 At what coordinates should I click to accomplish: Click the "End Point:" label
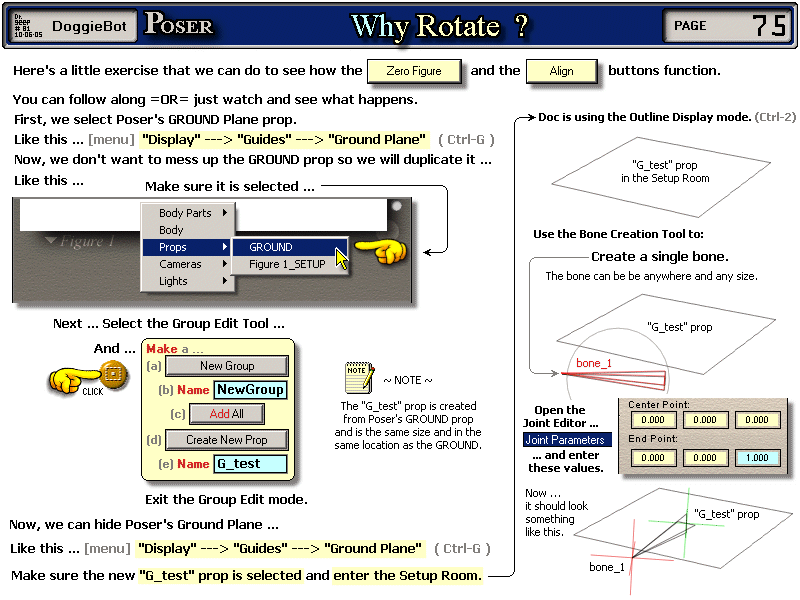coord(653,439)
